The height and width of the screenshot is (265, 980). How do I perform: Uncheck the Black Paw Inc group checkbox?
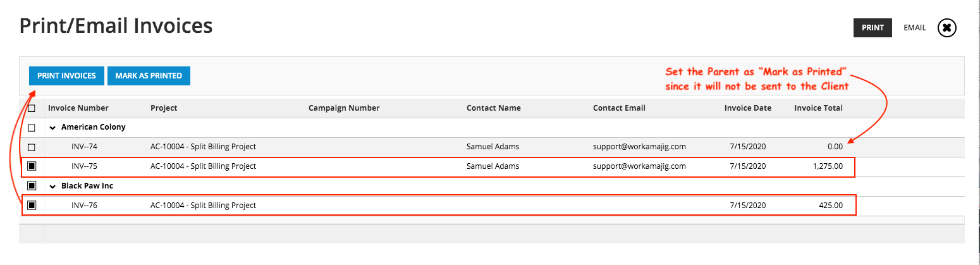click(x=32, y=186)
